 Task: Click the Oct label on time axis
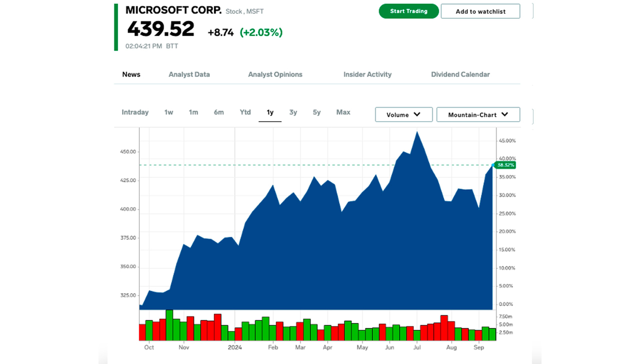(149, 348)
